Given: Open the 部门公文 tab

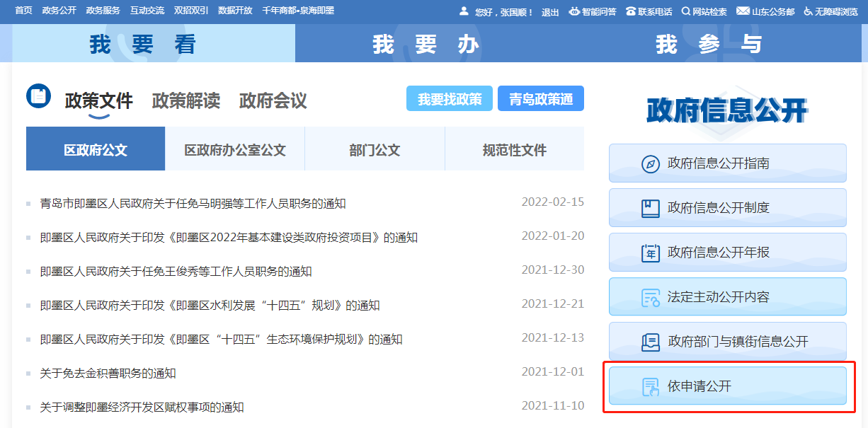Looking at the screenshot, I should (375, 150).
